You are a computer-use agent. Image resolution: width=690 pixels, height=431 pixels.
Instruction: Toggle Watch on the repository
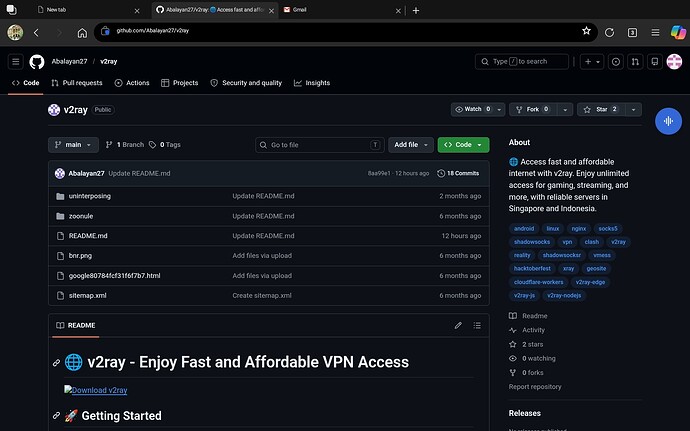pos(473,110)
